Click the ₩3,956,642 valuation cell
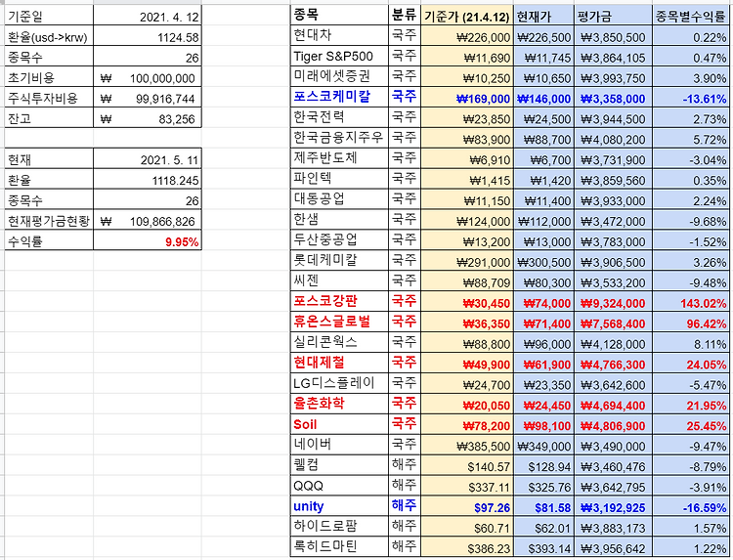The image size is (733, 560). (x=613, y=548)
